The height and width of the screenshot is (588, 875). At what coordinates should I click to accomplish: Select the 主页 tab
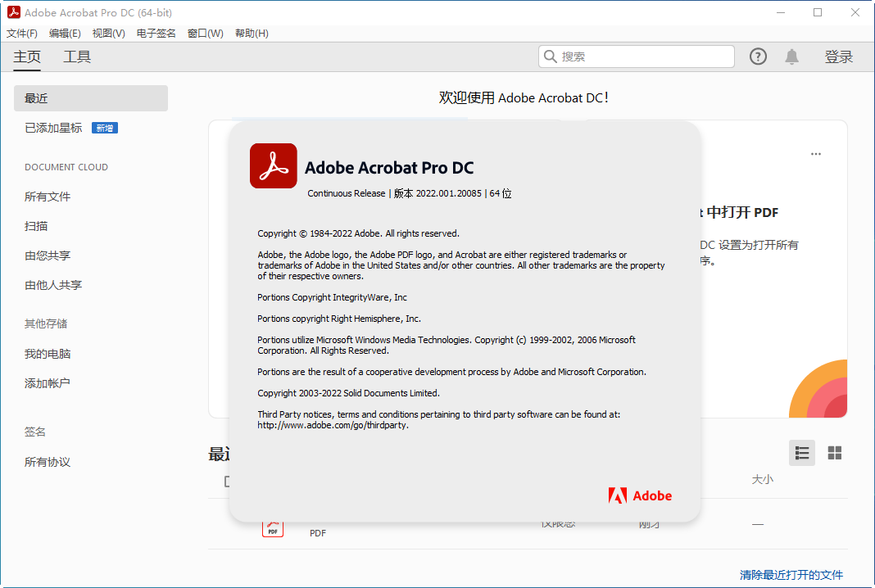point(25,57)
